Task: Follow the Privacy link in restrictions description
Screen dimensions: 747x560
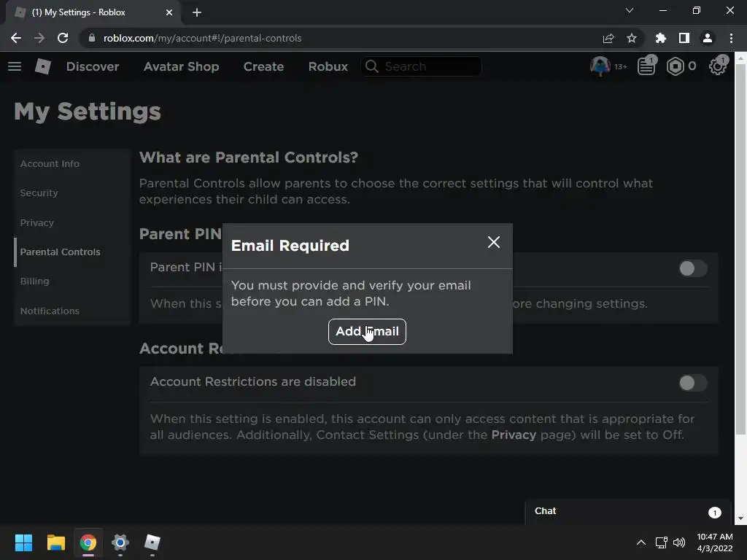Action: click(514, 435)
